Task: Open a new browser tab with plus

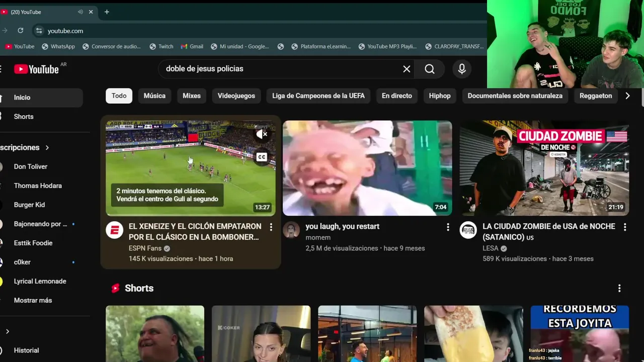Action: (x=107, y=12)
